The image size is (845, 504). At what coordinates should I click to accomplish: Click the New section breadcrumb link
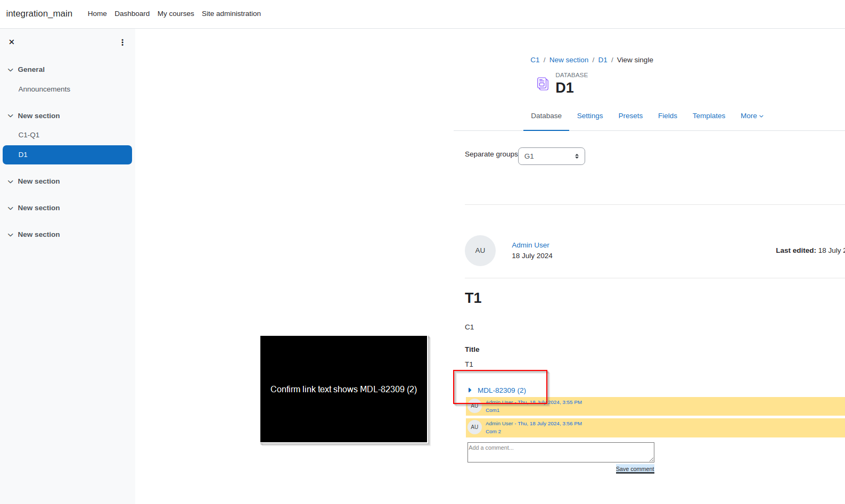569,60
